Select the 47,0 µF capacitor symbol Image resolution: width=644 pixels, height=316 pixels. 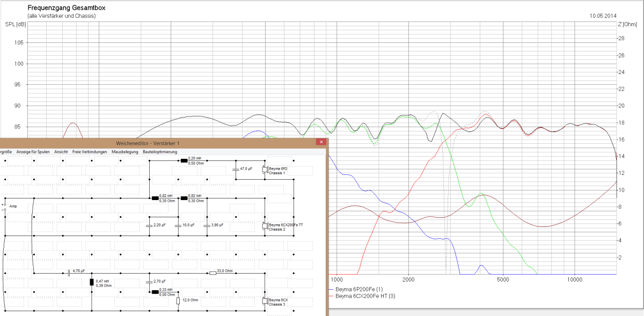(235, 169)
